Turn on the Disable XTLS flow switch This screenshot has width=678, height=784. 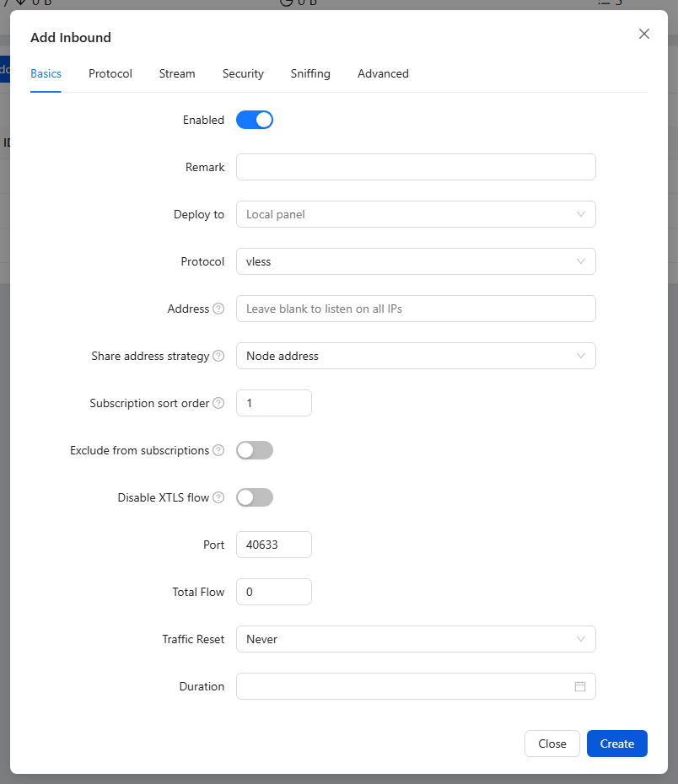click(x=255, y=497)
